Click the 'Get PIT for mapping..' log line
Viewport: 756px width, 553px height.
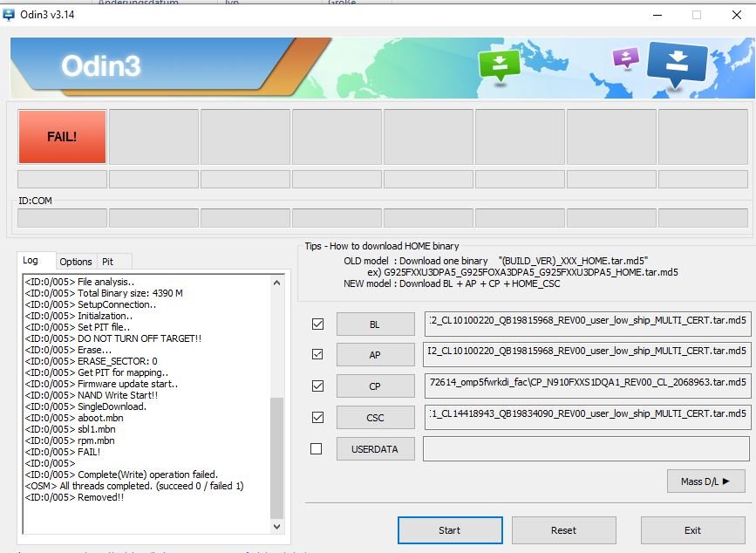[x=97, y=372]
